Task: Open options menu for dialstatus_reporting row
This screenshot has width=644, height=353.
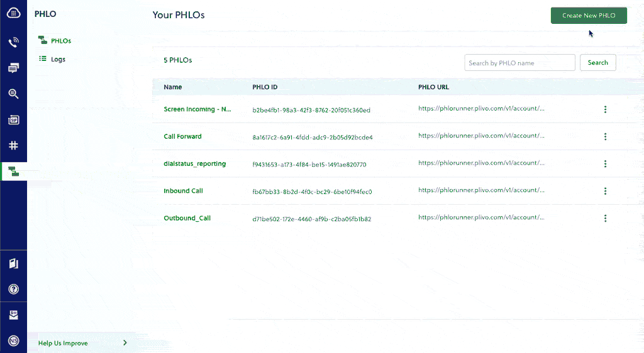Action: click(605, 163)
